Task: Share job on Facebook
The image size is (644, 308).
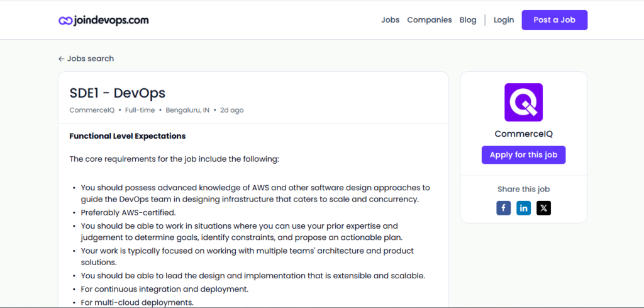Action: coord(504,208)
